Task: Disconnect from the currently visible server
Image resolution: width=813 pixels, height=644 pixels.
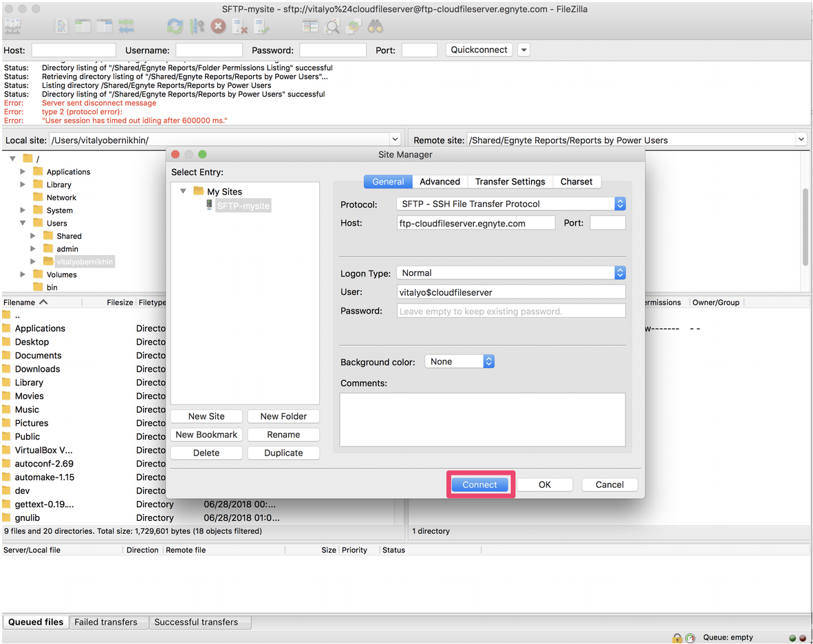Action: pyautogui.click(x=239, y=26)
